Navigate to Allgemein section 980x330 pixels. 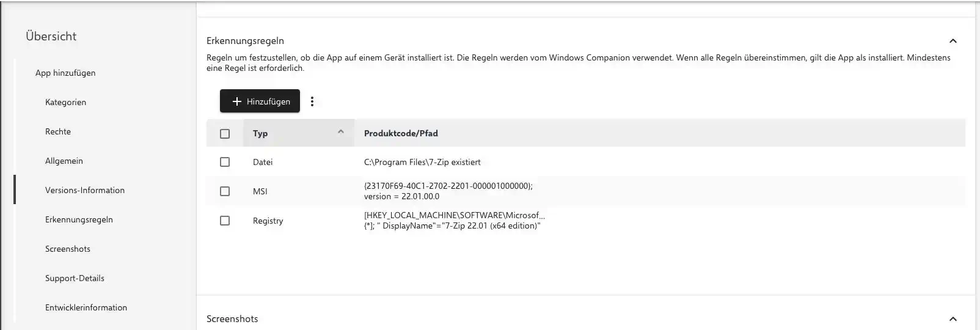64,161
